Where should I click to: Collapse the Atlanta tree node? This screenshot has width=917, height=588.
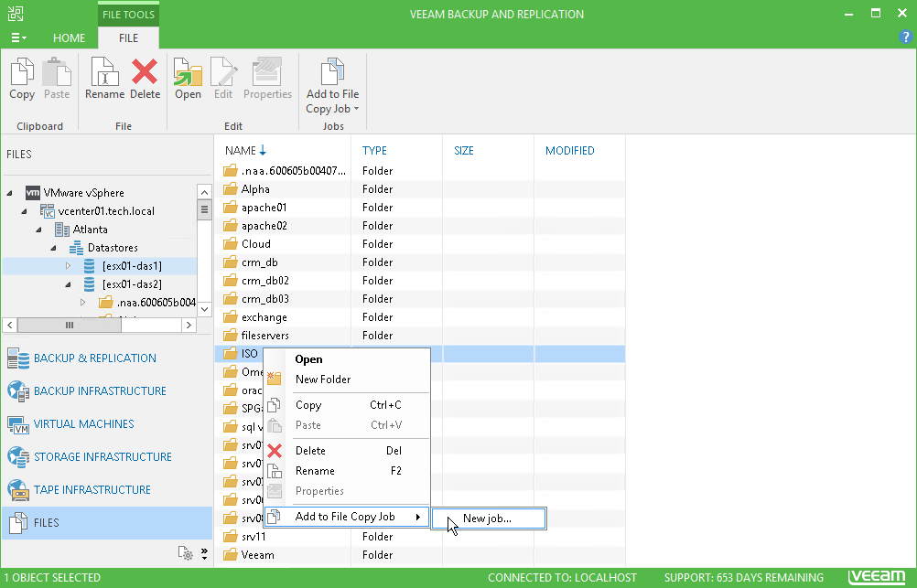38,230
